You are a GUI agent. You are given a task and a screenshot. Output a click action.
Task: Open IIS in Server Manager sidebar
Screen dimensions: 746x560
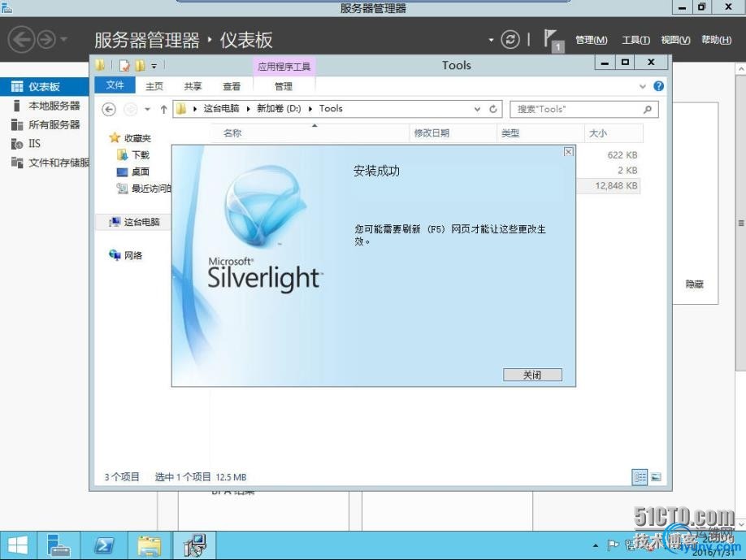(x=26, y=144)
